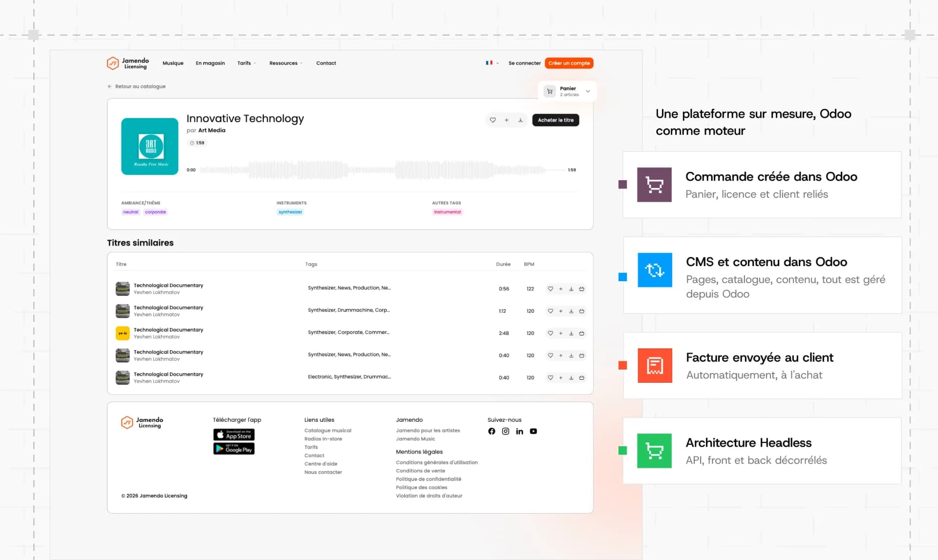This screenshot has width=938, height=560.
Task: Add the 1:12 track to the basket
Action: click(581, 311)
